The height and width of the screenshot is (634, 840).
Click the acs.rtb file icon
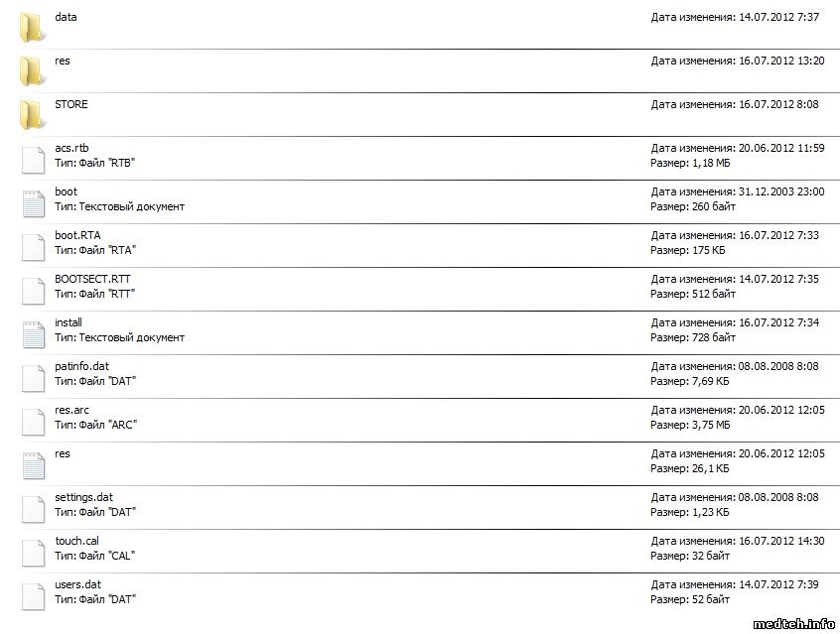34,158
